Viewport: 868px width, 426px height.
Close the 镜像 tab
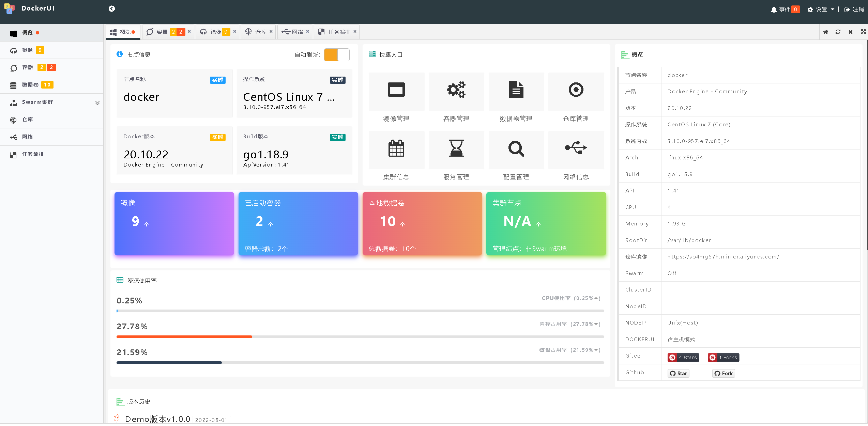(x=234, y=32)
